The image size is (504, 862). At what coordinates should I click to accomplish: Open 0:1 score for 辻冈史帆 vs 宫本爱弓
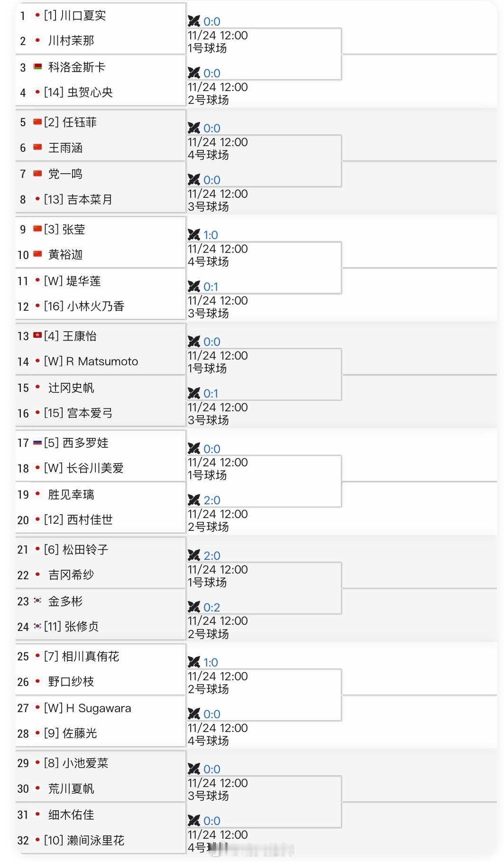pyautogui.click(x=211, y=393)
